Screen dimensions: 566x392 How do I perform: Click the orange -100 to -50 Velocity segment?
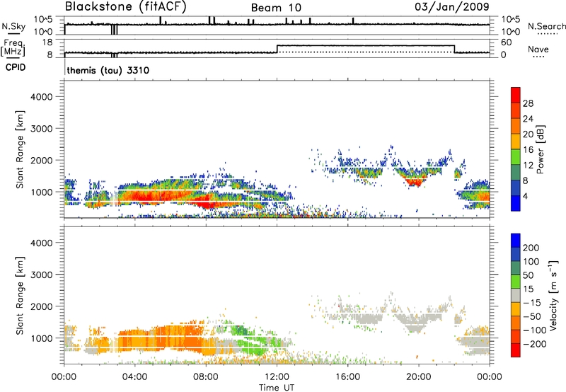pyautogui.click(x=516, y=323)
